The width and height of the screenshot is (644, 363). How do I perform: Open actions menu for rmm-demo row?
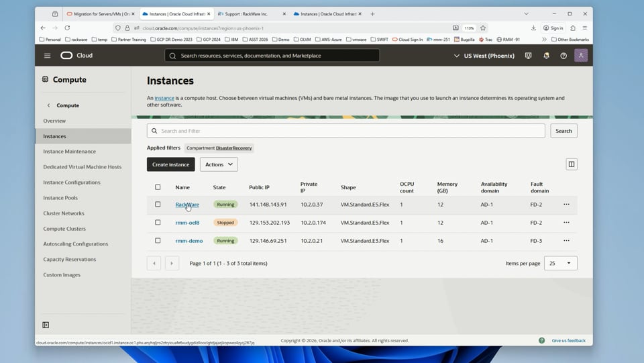[566, 241]
